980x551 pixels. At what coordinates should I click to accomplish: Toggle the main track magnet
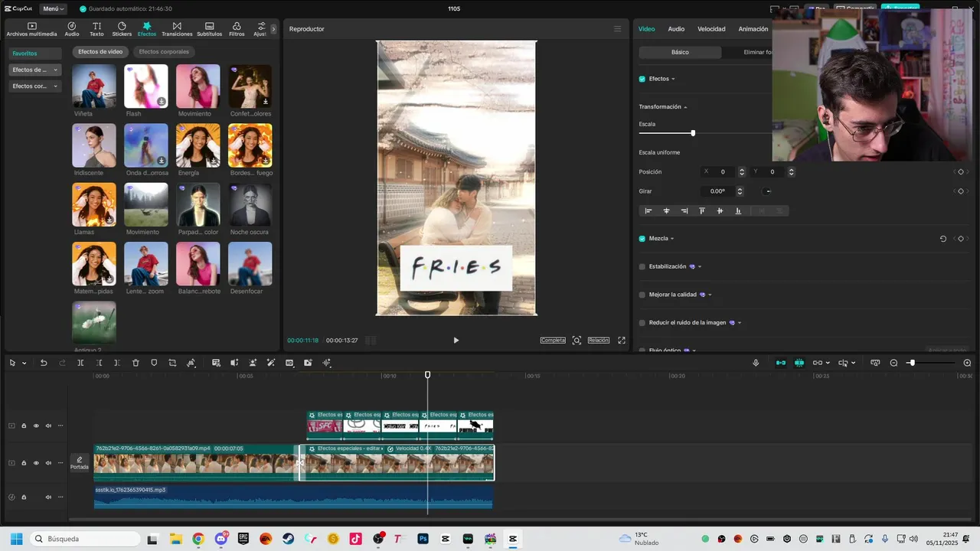pos(780,363)
